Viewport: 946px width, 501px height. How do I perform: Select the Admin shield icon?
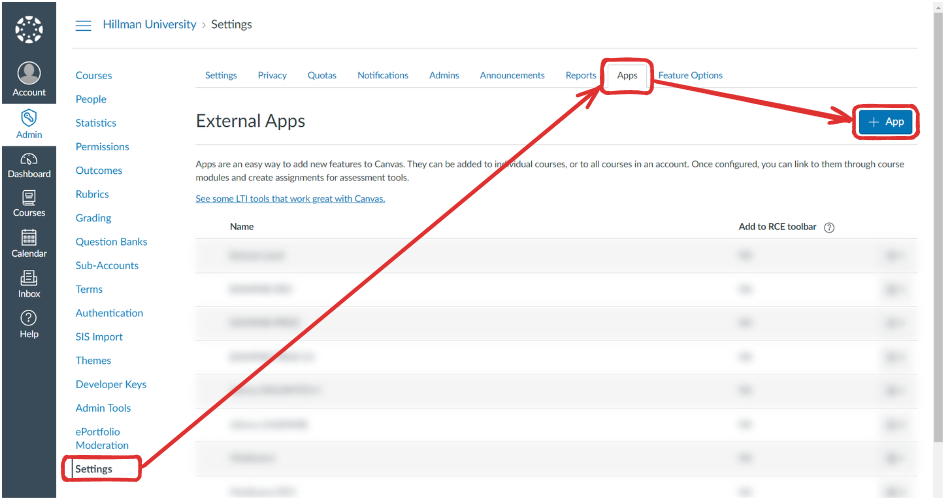click(x=29, y=118)
